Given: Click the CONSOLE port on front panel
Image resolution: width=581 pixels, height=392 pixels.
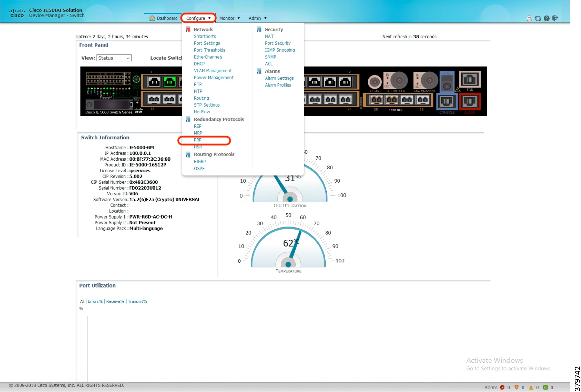Looking at the screenshot, I should [x=447, y=101].
